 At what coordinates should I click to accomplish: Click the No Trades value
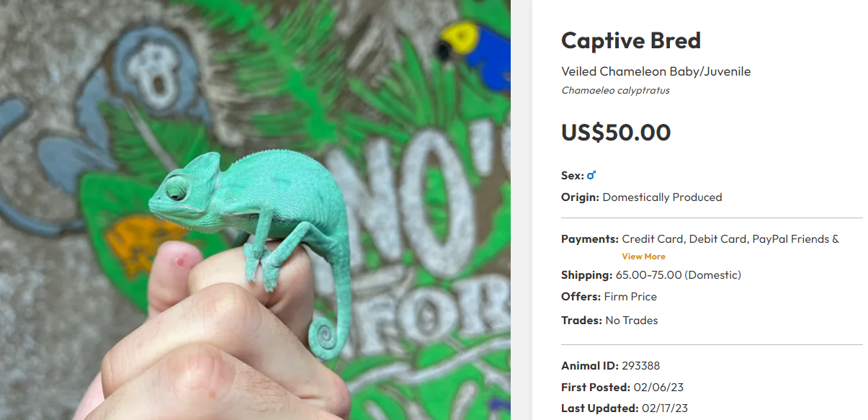(x=631, y=321)
